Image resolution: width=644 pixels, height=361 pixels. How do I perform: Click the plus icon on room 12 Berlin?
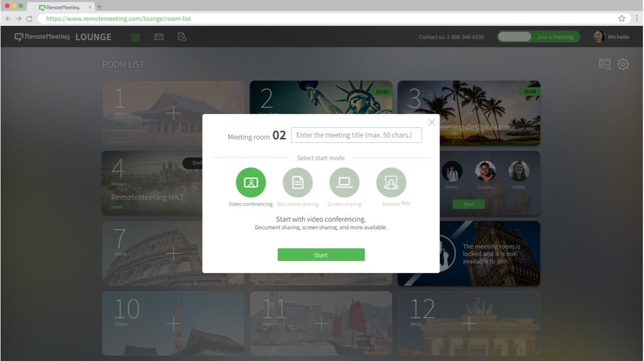[x=469, y=323]
